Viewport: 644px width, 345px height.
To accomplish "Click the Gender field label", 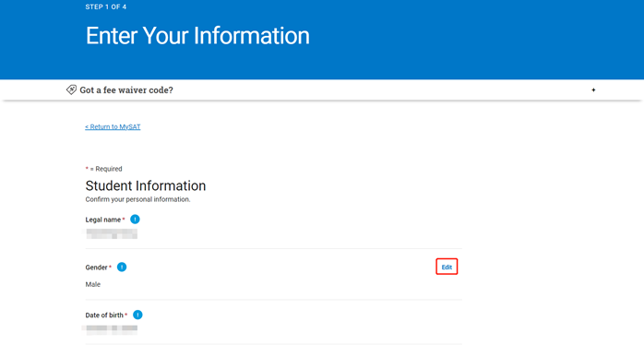I will pos(96,268).
